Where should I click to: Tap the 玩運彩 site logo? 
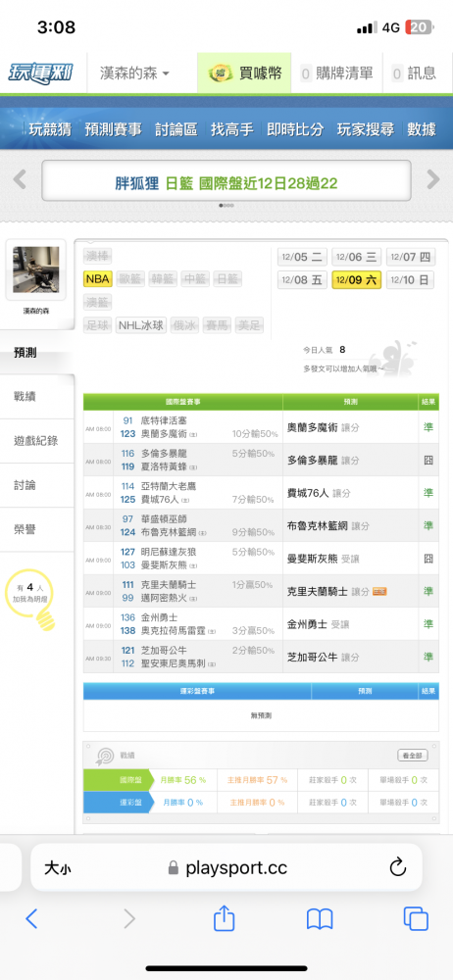click(40, 73)
